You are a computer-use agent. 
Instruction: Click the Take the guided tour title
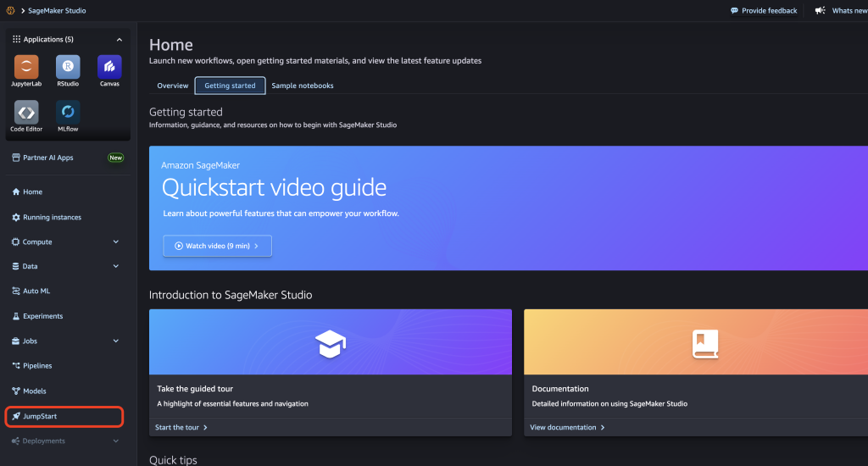195,389
